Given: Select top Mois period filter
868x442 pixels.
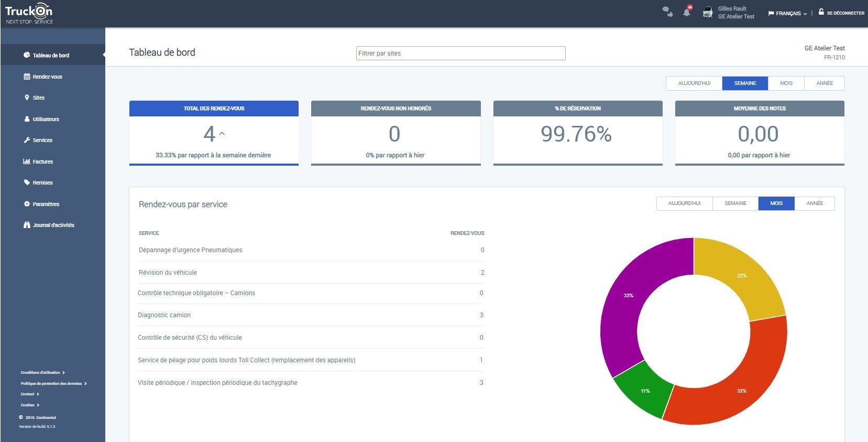Looking at the screenshot, I should click(x=786, y=83).
